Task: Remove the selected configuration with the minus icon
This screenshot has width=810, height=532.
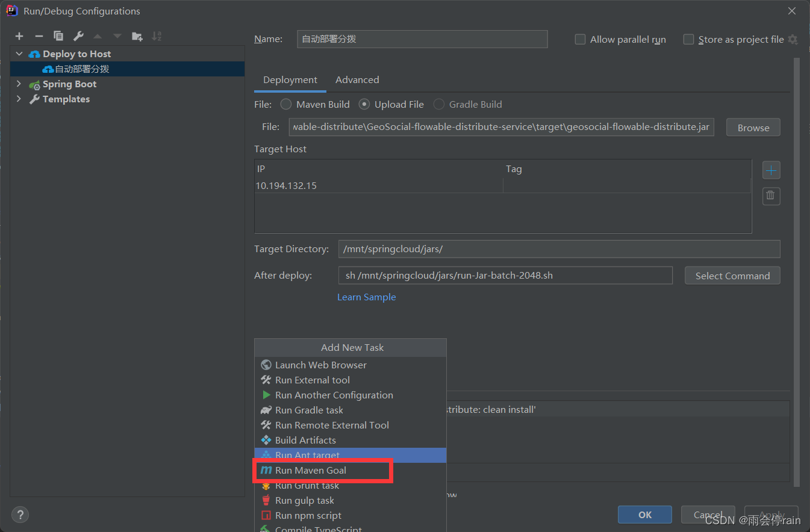Action: click(39, 36)
